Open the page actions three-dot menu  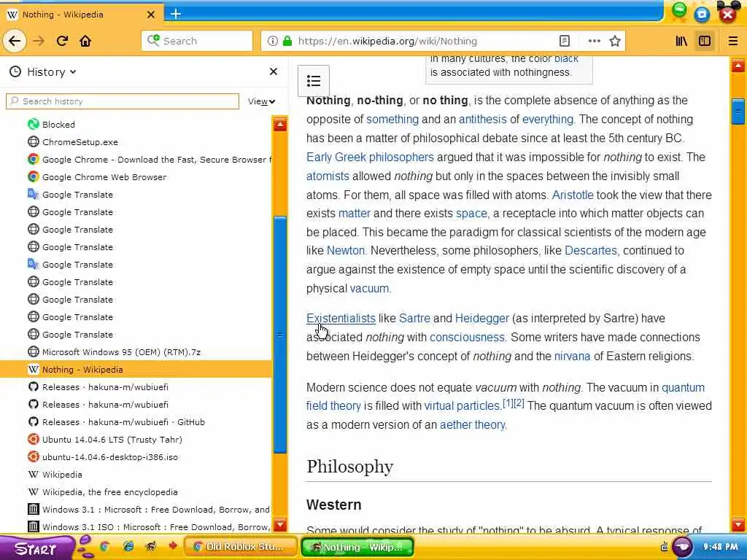(594, 41)
